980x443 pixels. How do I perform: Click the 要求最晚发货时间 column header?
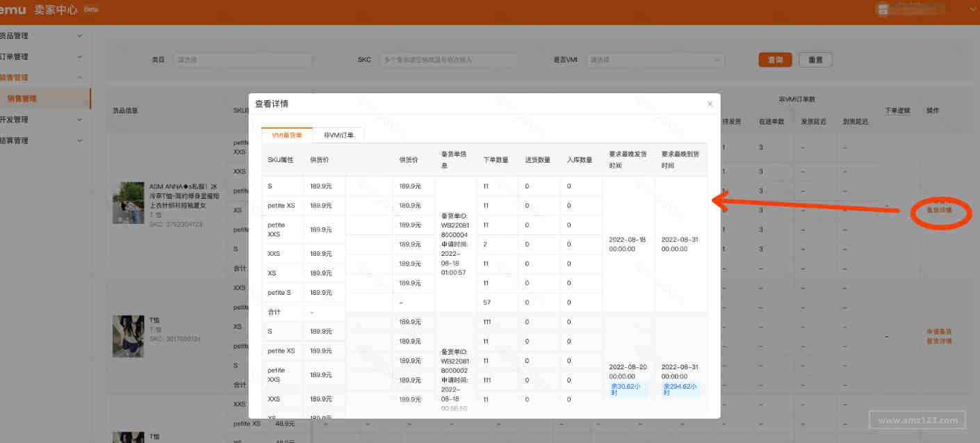[628, 159]
